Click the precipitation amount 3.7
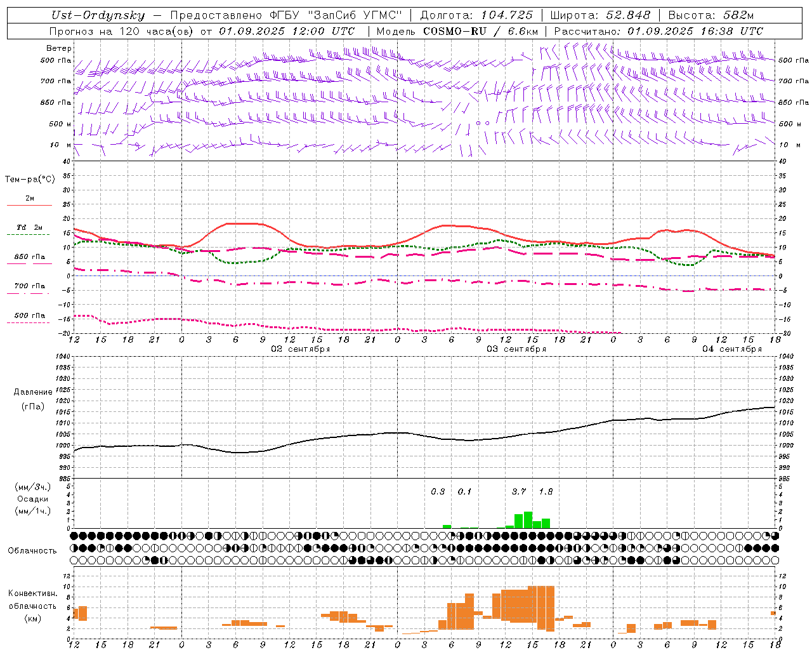Screen dimensions: 812x650 coord(519,492)
